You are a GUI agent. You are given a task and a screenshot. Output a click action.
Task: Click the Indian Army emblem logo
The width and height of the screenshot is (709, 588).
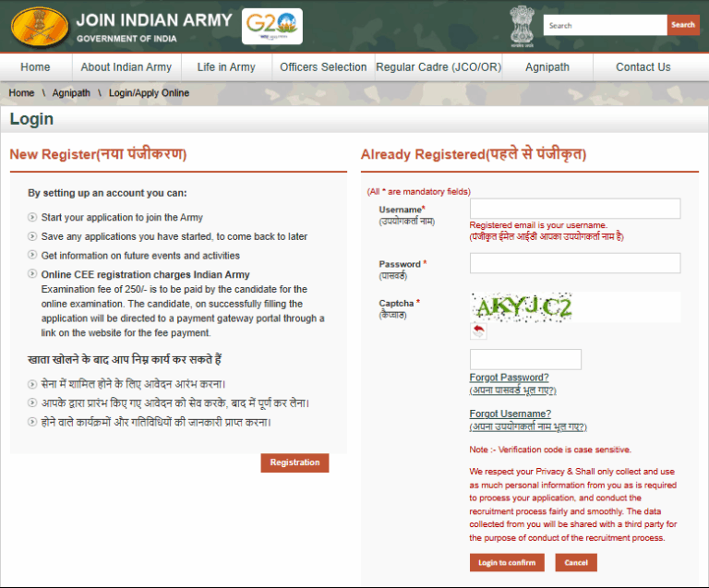(40, 27)
